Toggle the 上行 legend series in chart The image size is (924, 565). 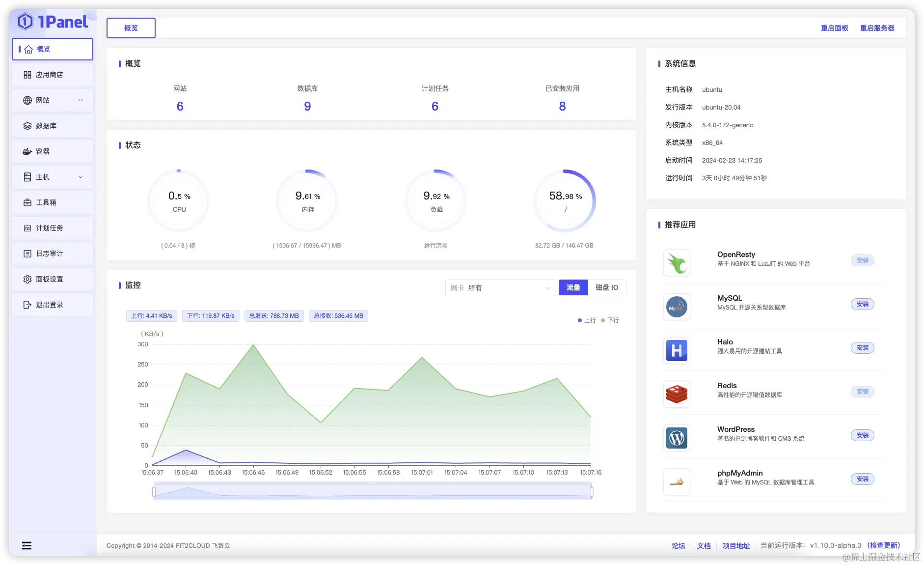(x=587, y=320)
